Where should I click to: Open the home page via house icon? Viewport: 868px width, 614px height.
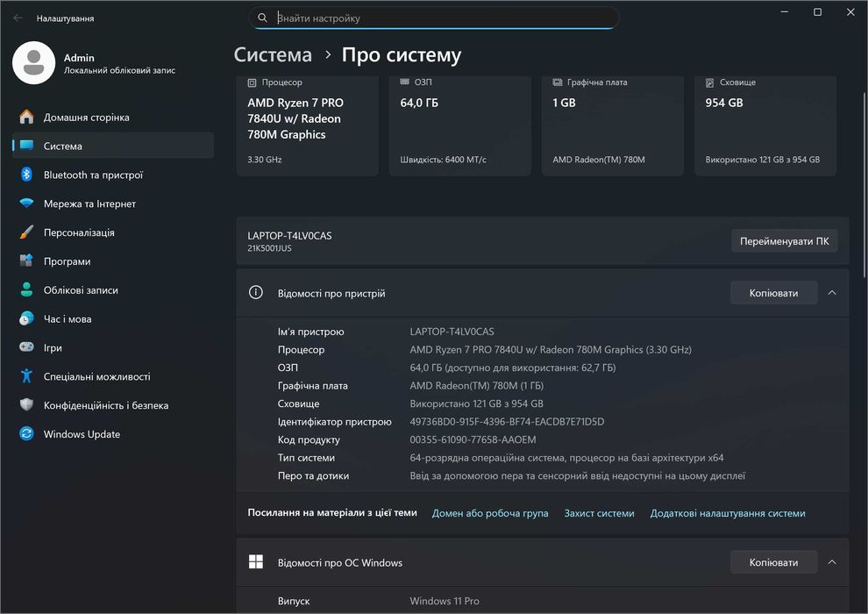point(26,117)
